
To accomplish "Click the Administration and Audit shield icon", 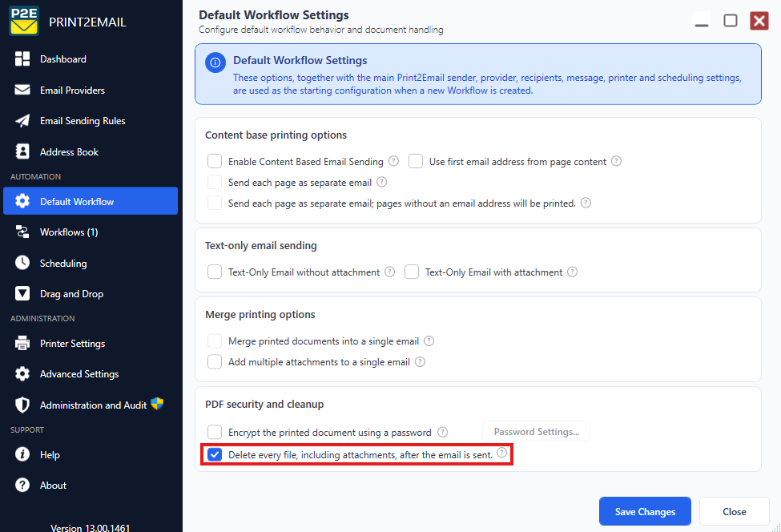I will 22,405.
